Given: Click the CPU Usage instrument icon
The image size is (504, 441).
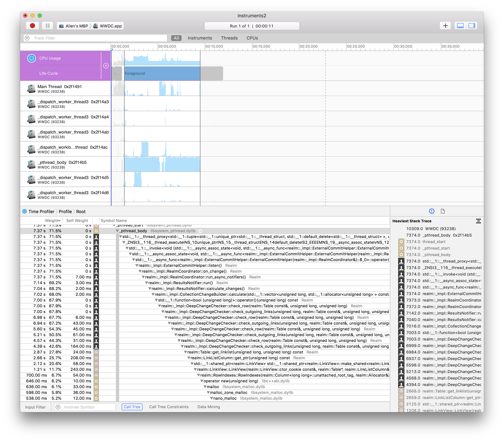Looking at the screenshot, I should [x=32, y=58].
